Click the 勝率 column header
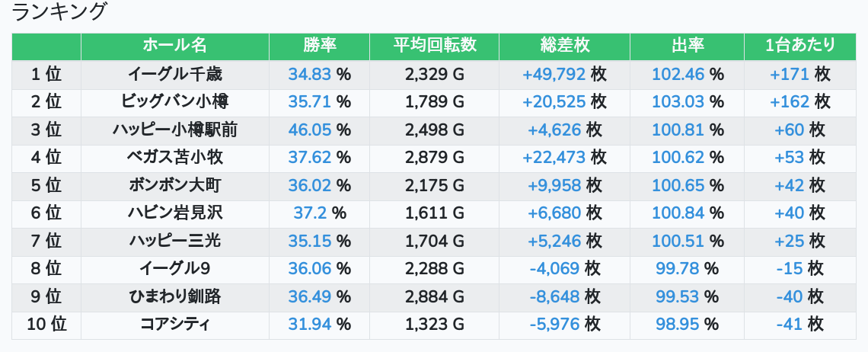Image resolution: width=868 pixels, height=352 pixels. click(x=319, y=46)
